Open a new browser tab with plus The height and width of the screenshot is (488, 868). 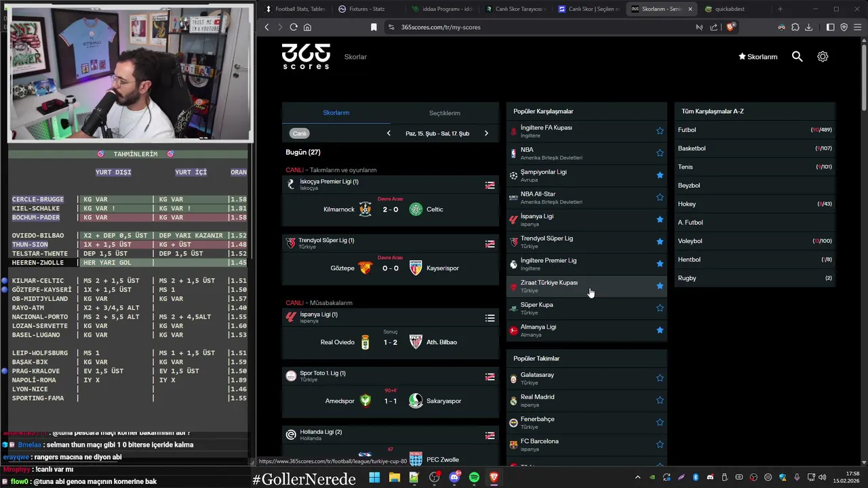coord(780,9)
